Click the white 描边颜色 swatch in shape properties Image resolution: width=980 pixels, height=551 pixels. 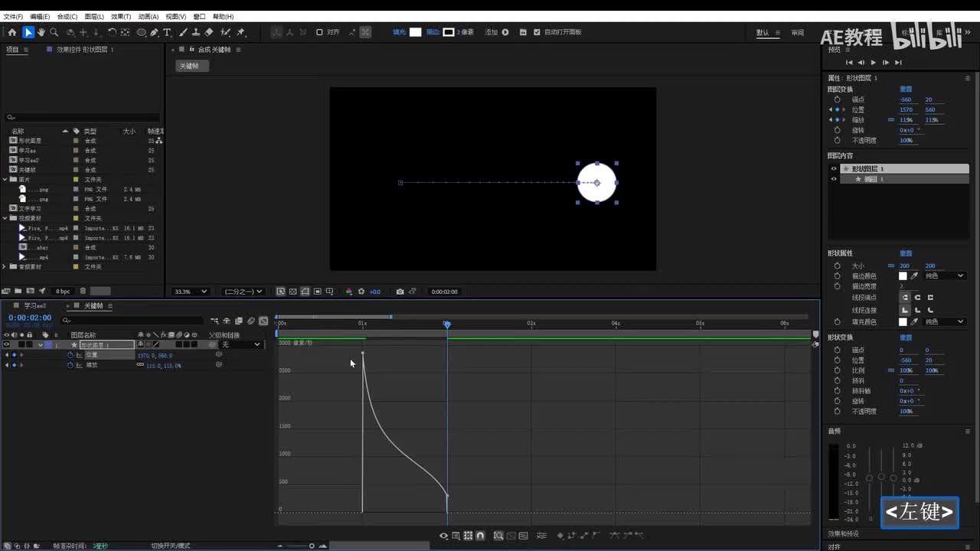coord(903,275)
